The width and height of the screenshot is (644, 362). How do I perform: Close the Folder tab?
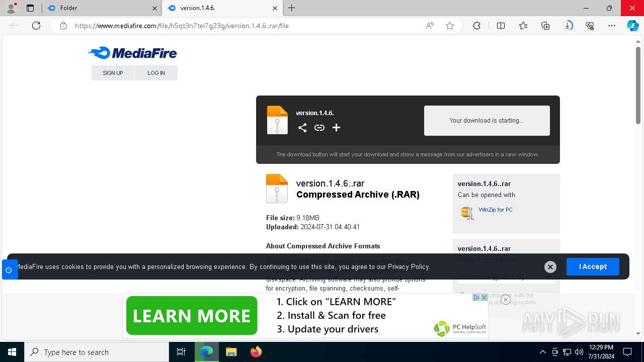pyautogui.click(x=154, y=8)
